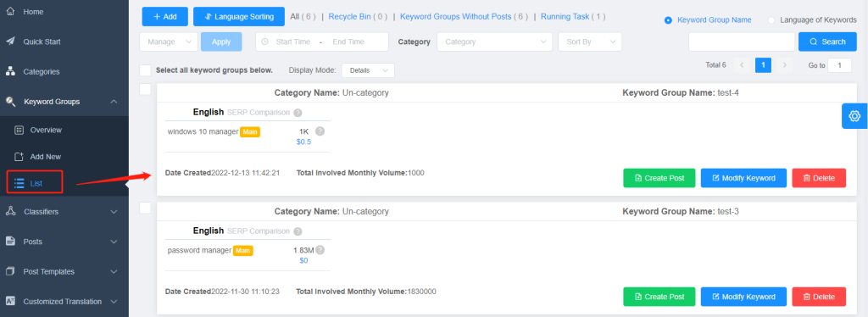
Task: Open Display Mode Details dropdown
Action: point(368,70)
